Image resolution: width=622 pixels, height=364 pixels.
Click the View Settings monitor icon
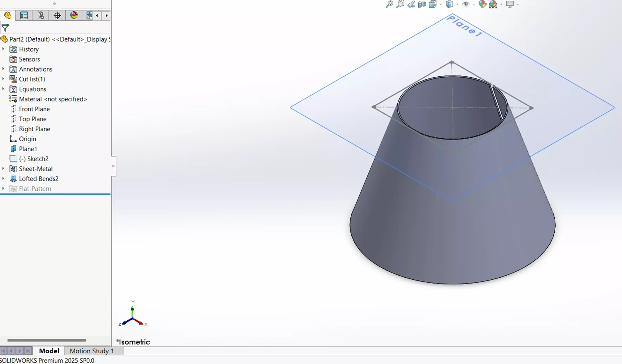tap(510, 4)
